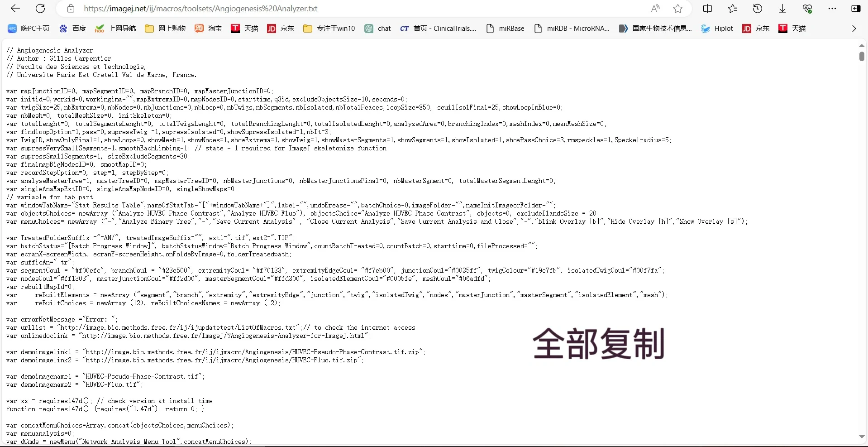
Task: Open split screen view
Action: pyautogui.click(x=708, y=8)
